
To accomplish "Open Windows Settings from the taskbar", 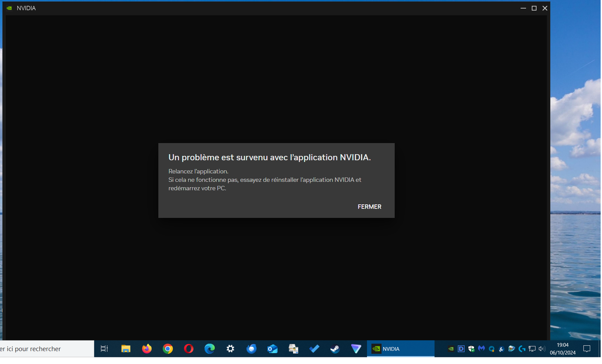I will click(x=230, y=349).
